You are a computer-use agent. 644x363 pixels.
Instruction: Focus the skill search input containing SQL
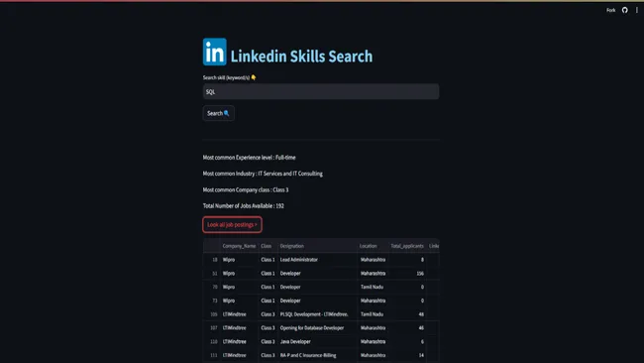321,91
